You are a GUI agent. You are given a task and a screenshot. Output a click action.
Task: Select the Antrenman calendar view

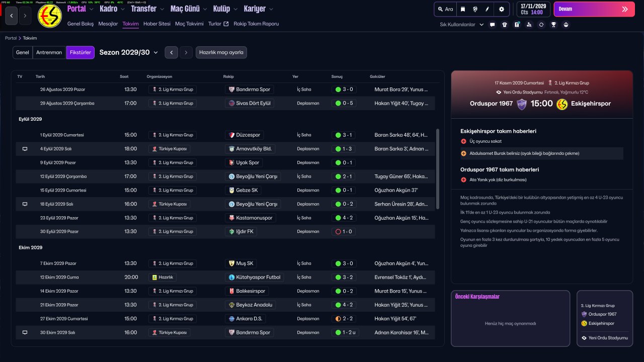pyautogui.click(x=49, y=52)
